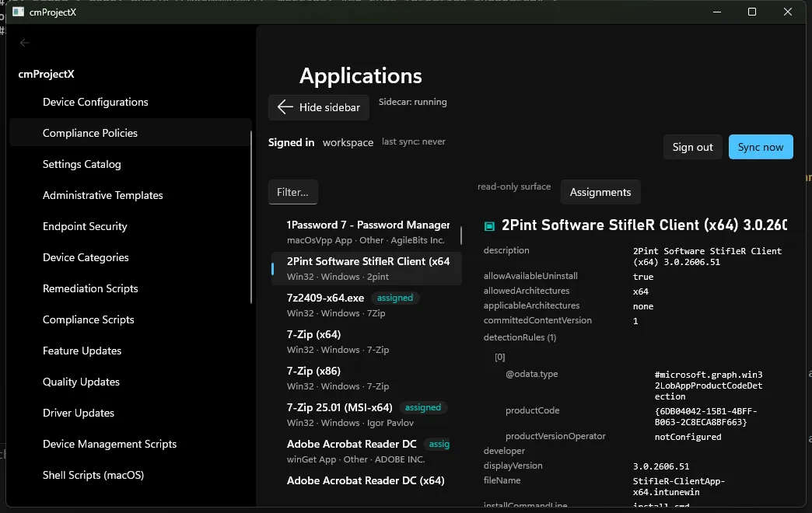Click the cmProjectX sidebar title
Image resolution: width=812 pixels, height=513 pixels.
46,74
